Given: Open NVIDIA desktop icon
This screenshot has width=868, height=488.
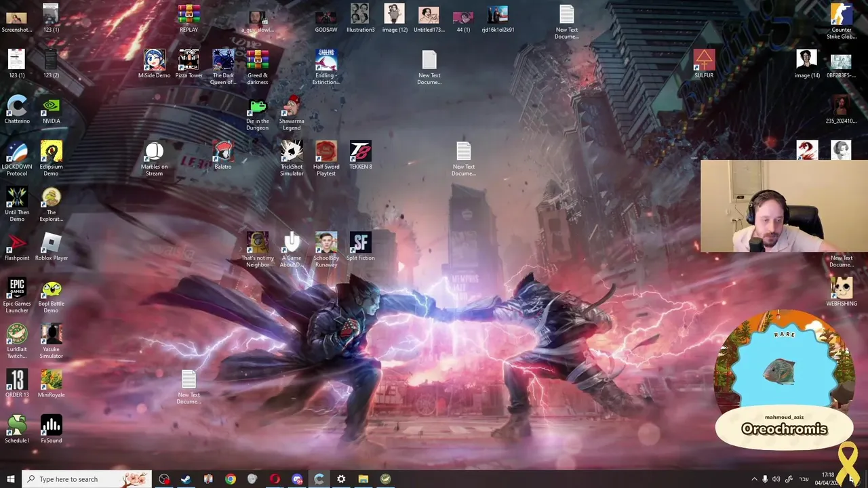Looking at the screenshot, I should [52, 110].
